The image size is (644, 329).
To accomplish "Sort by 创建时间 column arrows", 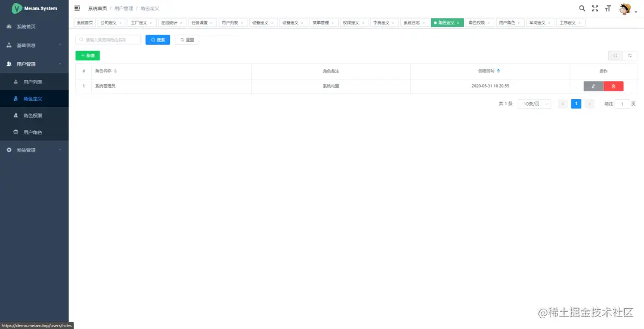I will point(498,70).
